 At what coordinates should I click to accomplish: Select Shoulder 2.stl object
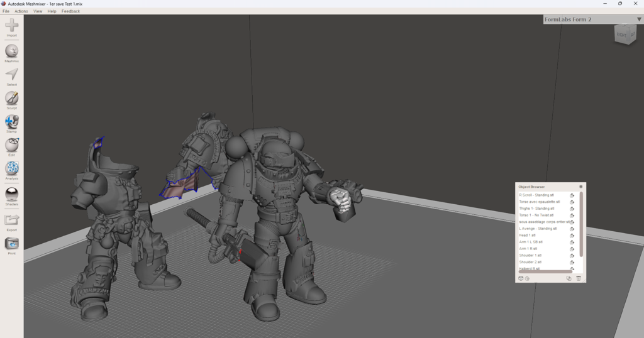[530, 262]
